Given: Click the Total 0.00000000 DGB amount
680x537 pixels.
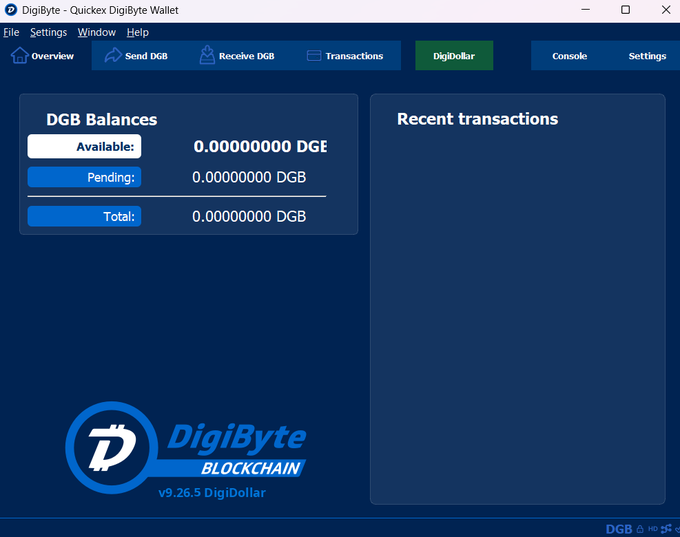Looking at the screenshot, I should (249, 216).
